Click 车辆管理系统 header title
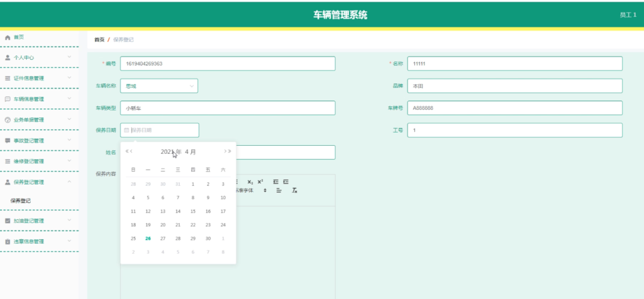The width and height of the screenshot is (644, 299). 340,15
